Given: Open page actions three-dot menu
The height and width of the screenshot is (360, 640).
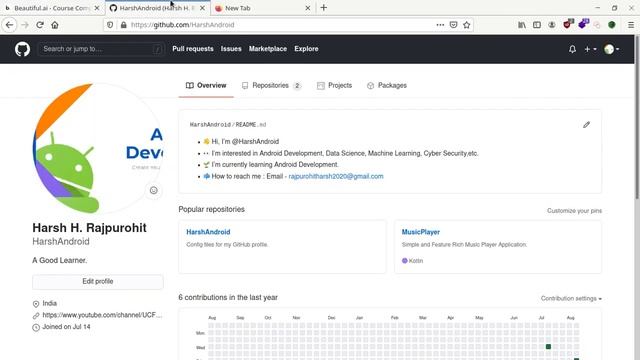Looking at the screenshot, I should point(440,25).
